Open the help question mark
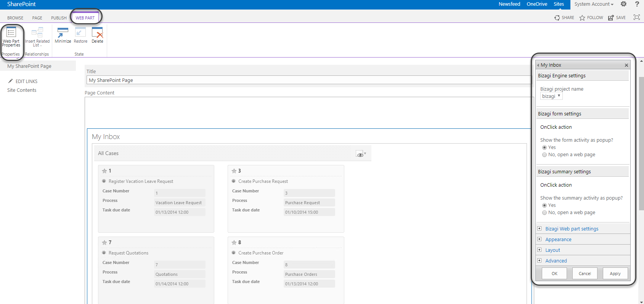 coord(637,4)
